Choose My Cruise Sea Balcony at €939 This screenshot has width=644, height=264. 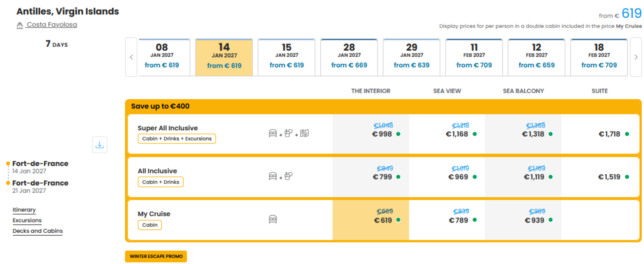pos(523,220)
